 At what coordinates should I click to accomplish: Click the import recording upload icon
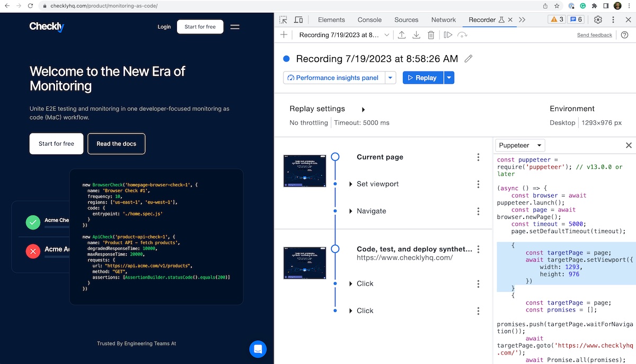(x=402, y=35)
